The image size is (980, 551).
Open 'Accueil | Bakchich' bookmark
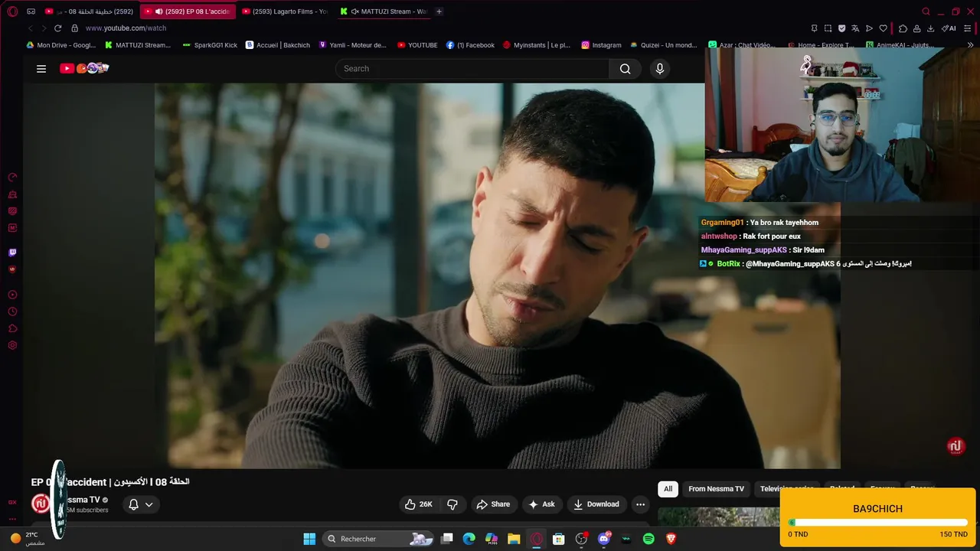pyautogui.click(x=277, y=45)
